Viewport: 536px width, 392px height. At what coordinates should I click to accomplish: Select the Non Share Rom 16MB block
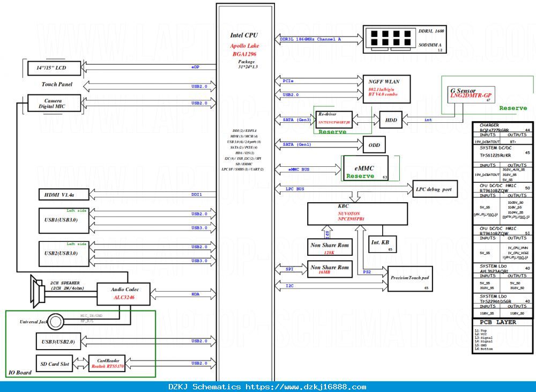point(330,269)
